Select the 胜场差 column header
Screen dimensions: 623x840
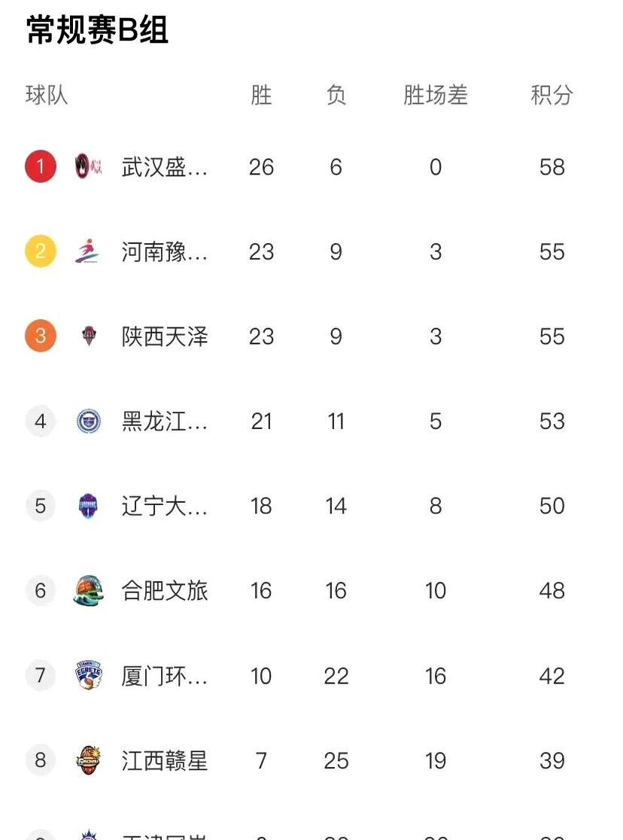pos(436,96)
